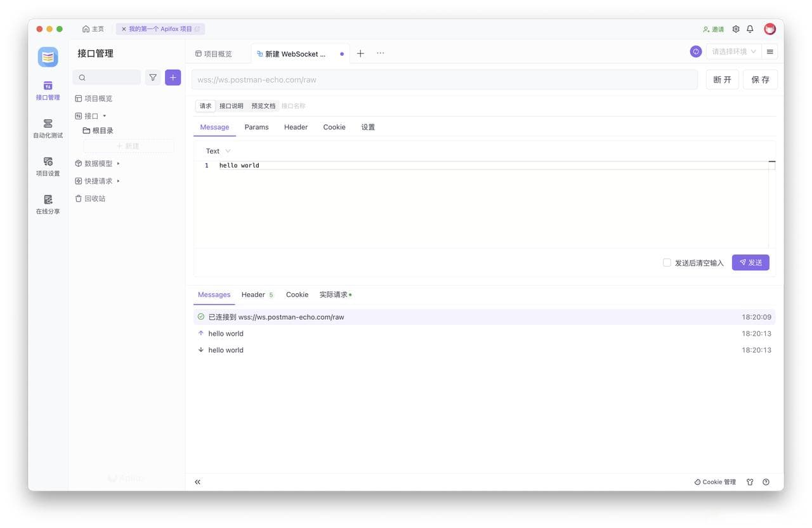Select the 已连接到 wss://ws.postman-echo.com/raw message row
The image size is (812, 528).
484,317
